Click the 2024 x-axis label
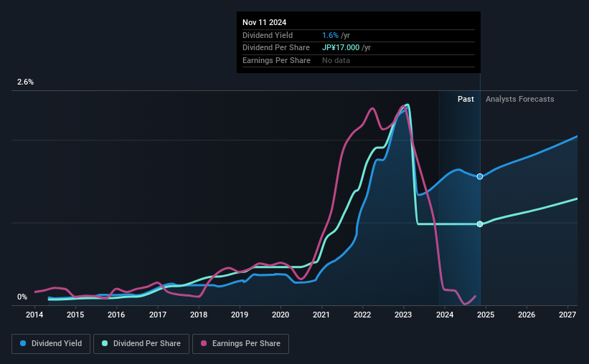Image resolution: width=589 pixels, height=364 pixels. [444, 315]
